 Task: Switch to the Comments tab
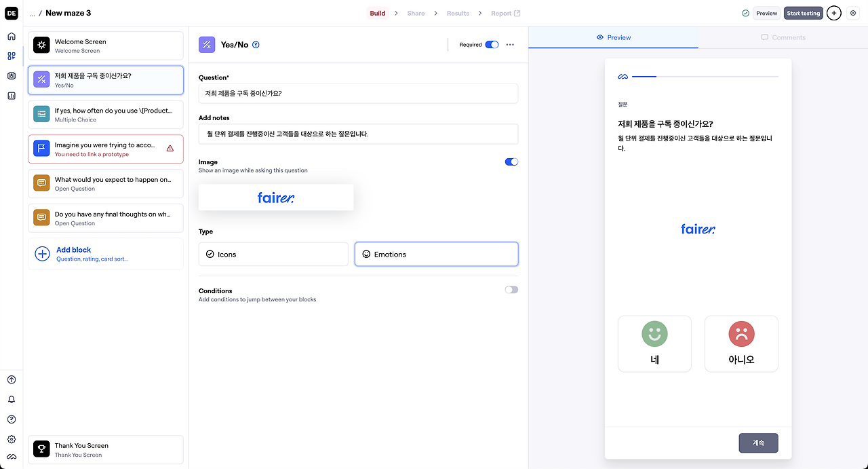click(x=783, y=37)
